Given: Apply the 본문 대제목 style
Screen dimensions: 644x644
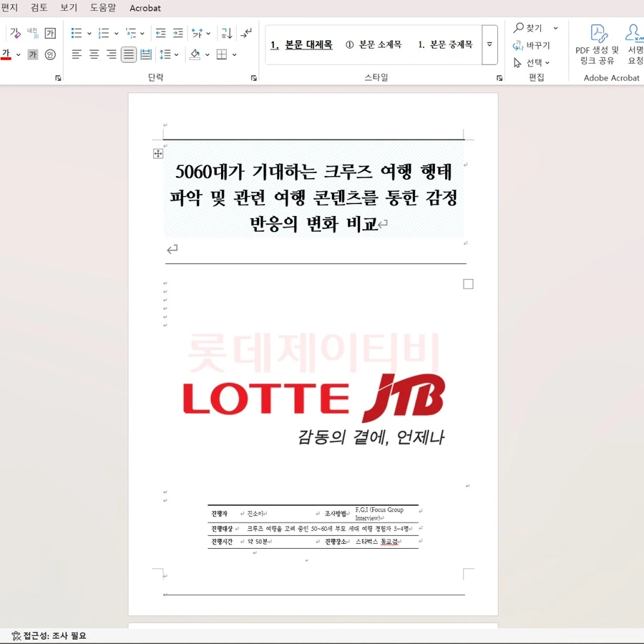Looking at the screenshot, I should (x=301, y=44).
